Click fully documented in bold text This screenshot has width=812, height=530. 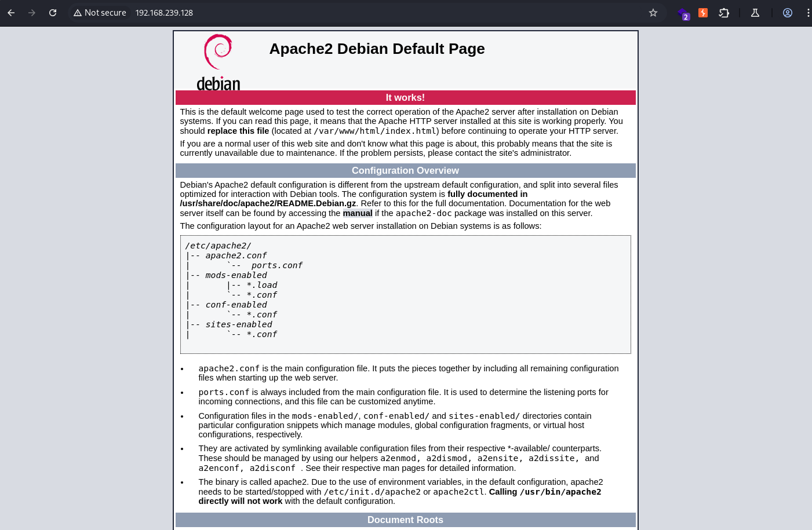pyautogui.click(x=487, y=194)
